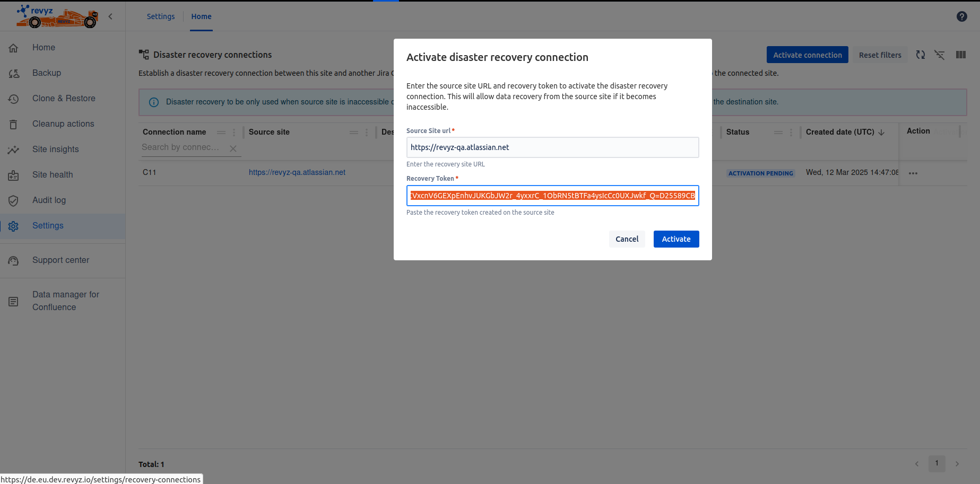View Site health from sidebar
980x484 pixels.
point(53,174)
